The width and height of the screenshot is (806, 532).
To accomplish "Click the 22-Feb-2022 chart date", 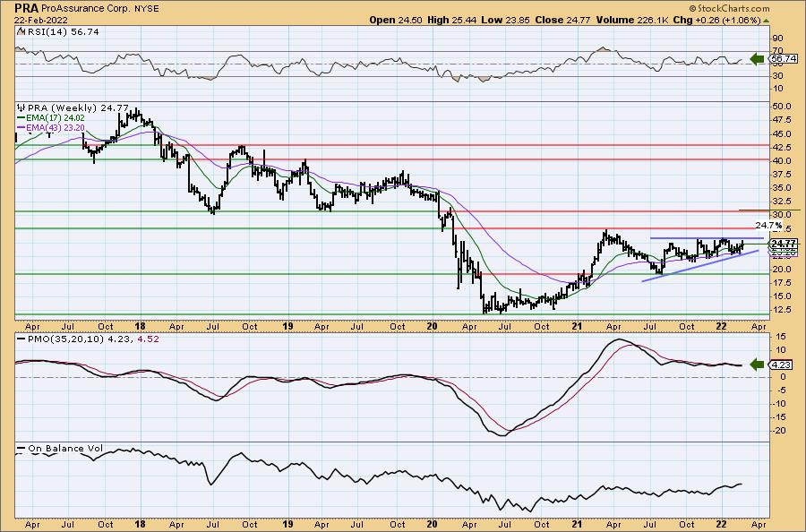I will (x=39, y=20).
